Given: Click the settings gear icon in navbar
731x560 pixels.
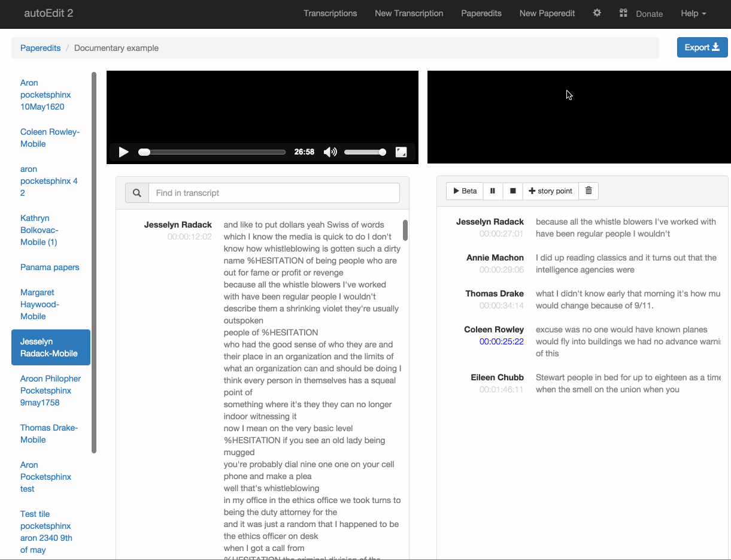Looking at the screenshot, I should pos(597,13).
